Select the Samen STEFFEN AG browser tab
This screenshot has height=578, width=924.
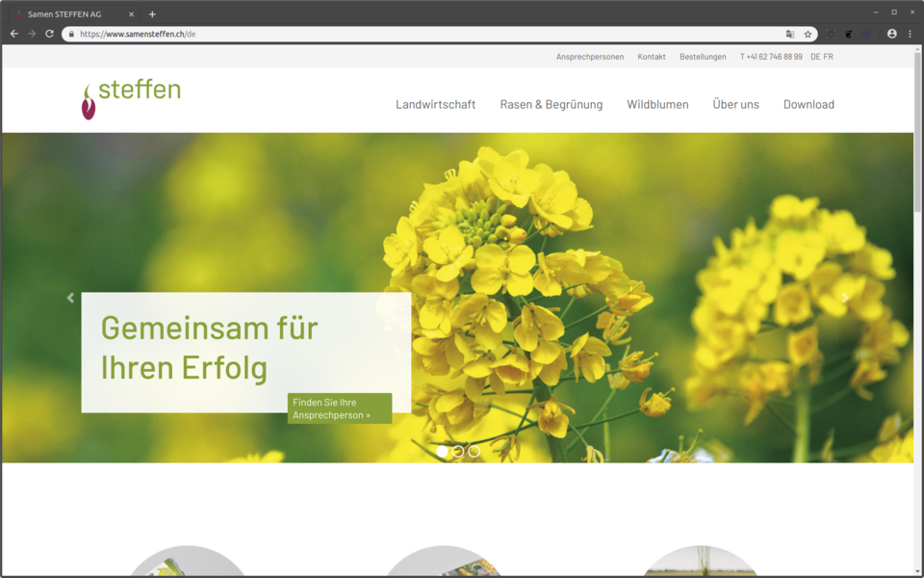click(74, 14)
